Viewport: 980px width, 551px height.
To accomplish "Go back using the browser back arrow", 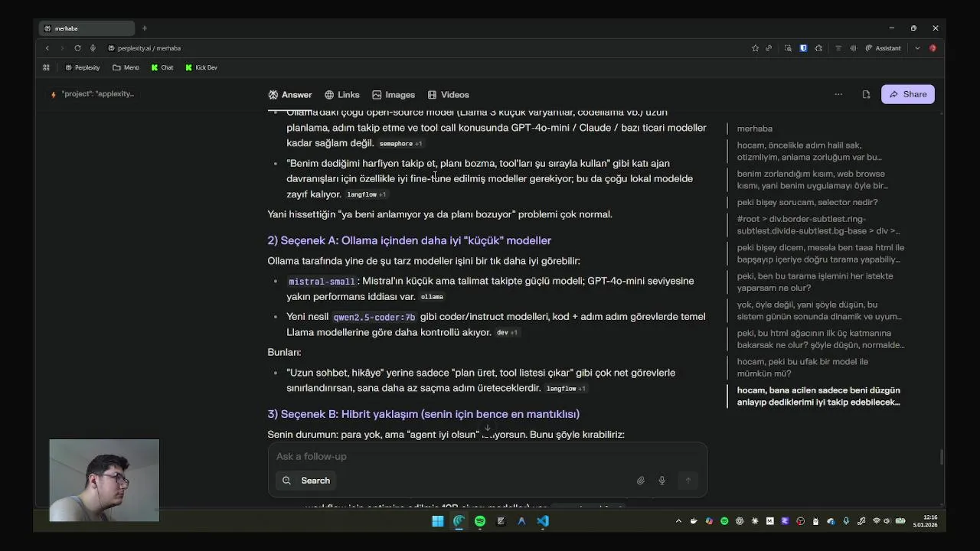I will point(47,48).
